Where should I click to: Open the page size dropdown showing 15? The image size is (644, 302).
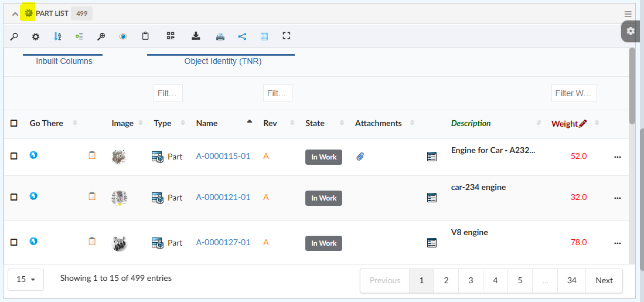click(26, 280)
